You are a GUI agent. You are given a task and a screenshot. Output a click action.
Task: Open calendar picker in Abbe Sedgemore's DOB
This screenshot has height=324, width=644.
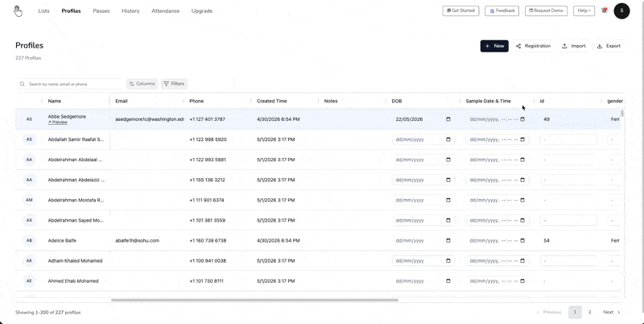[448, 119]
